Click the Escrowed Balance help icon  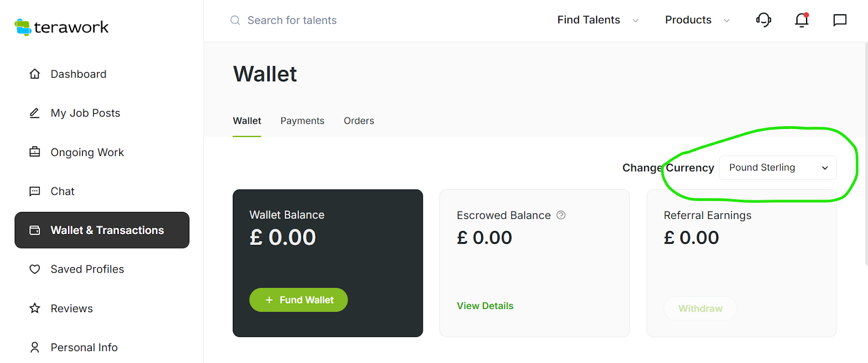pos(561,215)
